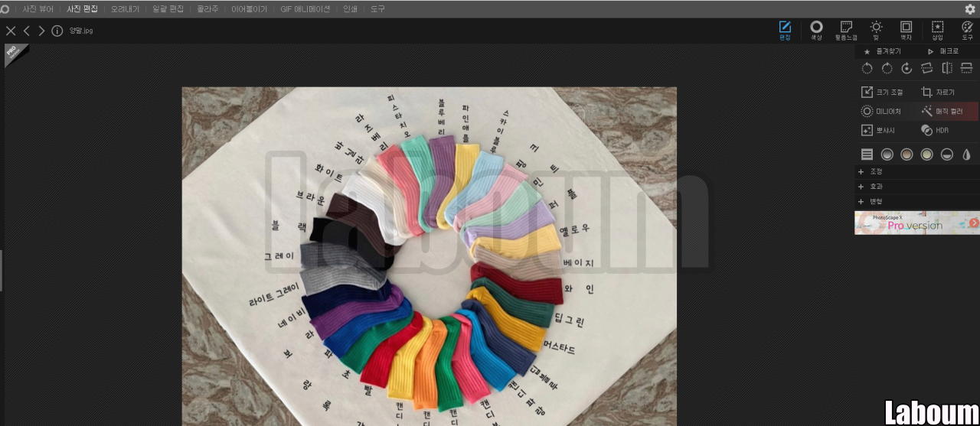Click the left panel collapse handle
This screenshot has height=426, width=980.
(2, 270)
